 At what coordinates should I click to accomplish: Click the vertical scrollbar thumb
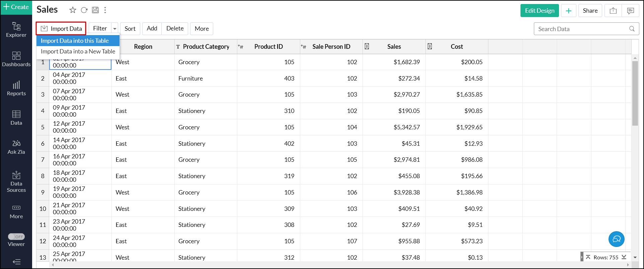tap(635, 94)
